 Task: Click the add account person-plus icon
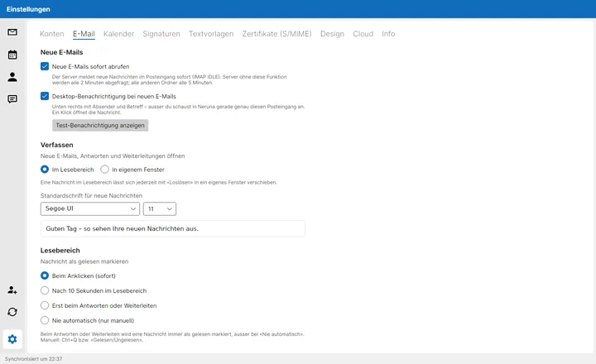pyautogui.click(x=12, y=290)
